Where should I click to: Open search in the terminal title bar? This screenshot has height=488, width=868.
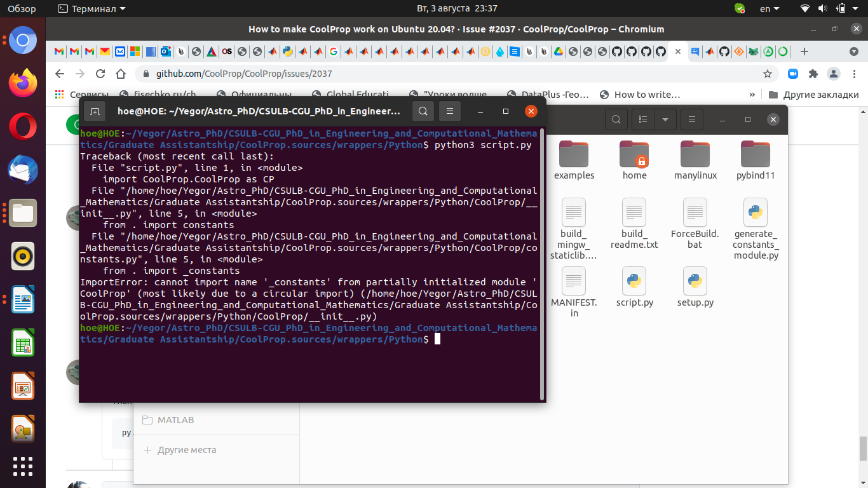[423, 111]
